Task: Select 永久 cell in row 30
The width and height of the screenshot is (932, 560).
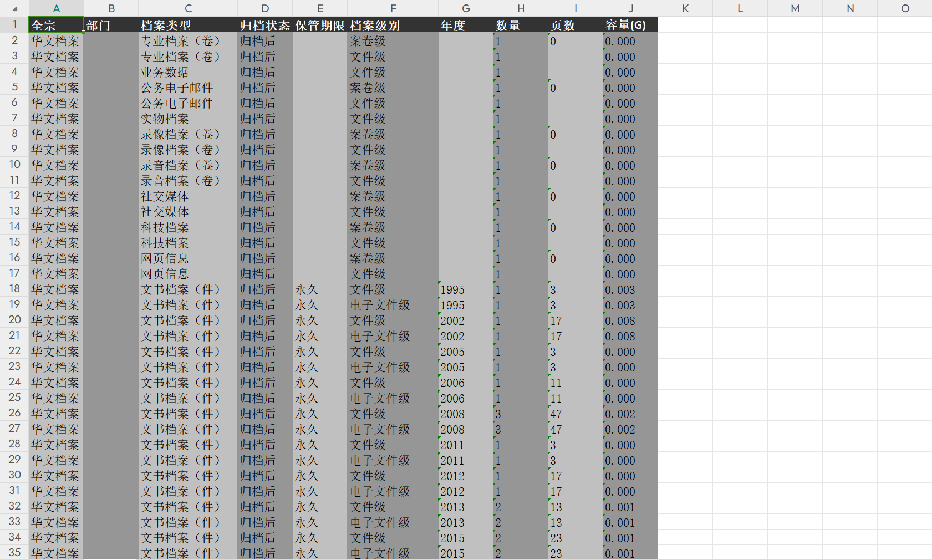Action: (320, 476)
